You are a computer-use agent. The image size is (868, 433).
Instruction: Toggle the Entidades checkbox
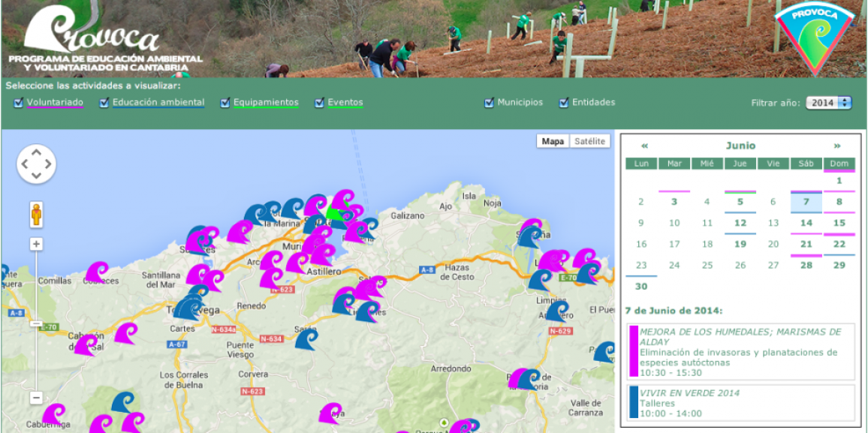coord(564,103)
